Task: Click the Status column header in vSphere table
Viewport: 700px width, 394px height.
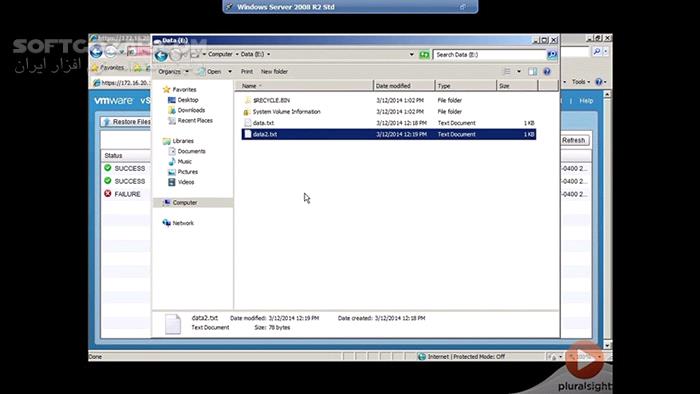Action: coord(126,155)
